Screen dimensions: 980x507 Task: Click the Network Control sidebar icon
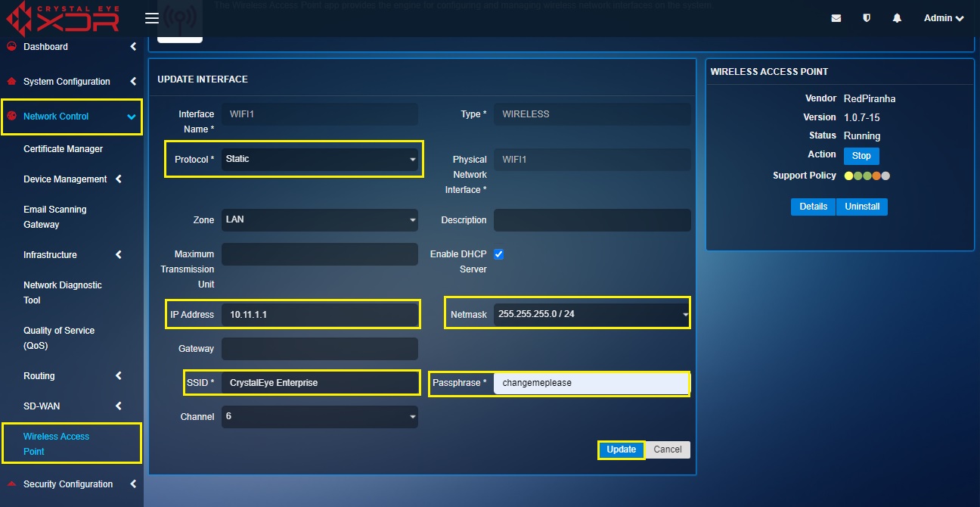pos(11,117)
